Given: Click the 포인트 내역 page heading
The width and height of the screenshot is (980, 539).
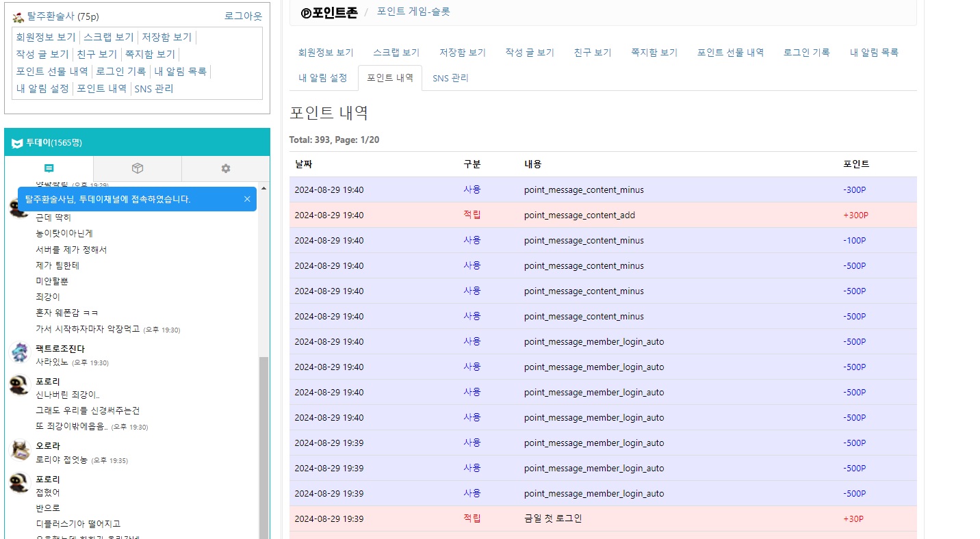Looking at the screenshot, I should point(329,113).
